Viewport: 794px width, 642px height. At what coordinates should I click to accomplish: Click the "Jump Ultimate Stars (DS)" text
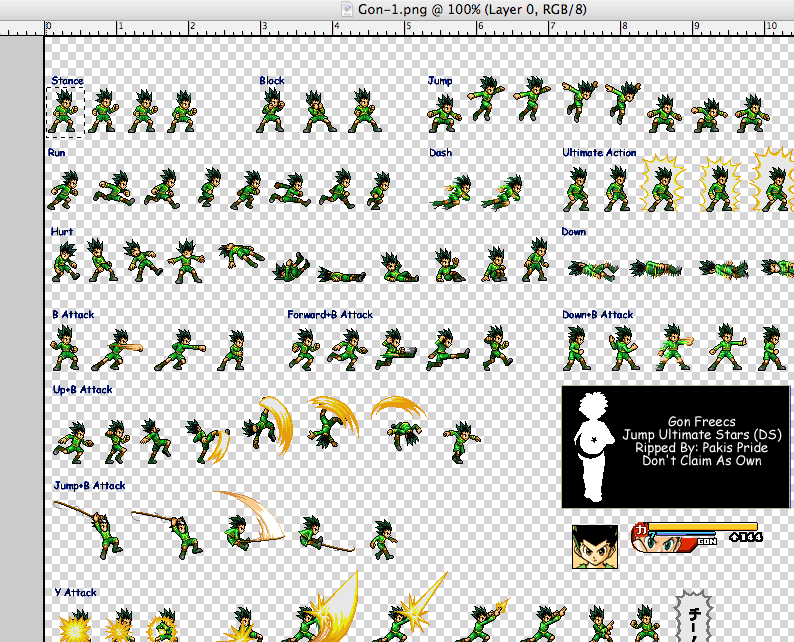702,434
